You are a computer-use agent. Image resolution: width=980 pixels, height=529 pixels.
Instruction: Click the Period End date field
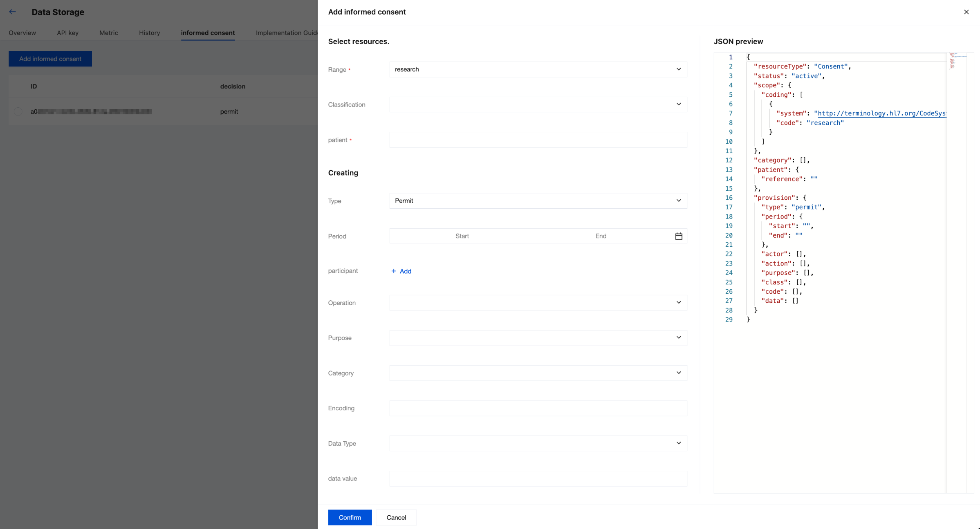coord(601,236)
